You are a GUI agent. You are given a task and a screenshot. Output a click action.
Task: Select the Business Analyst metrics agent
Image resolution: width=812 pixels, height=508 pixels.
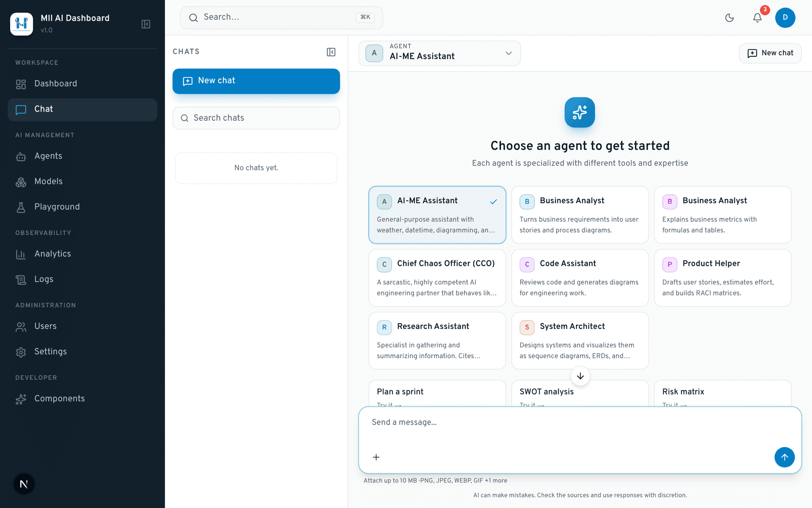coord(723,215)
